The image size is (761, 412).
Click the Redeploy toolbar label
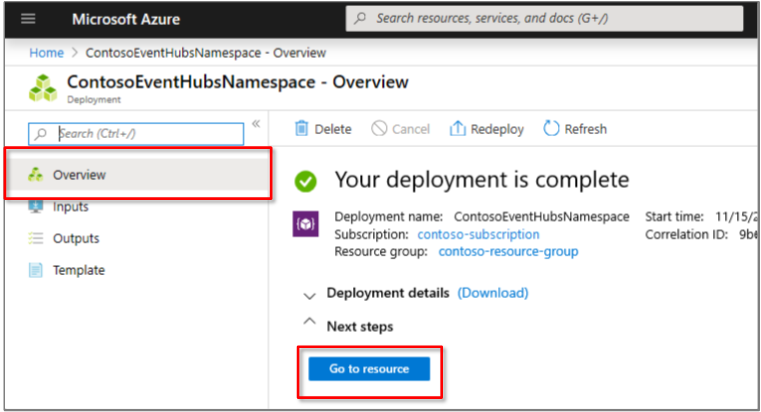coord(497,129)
